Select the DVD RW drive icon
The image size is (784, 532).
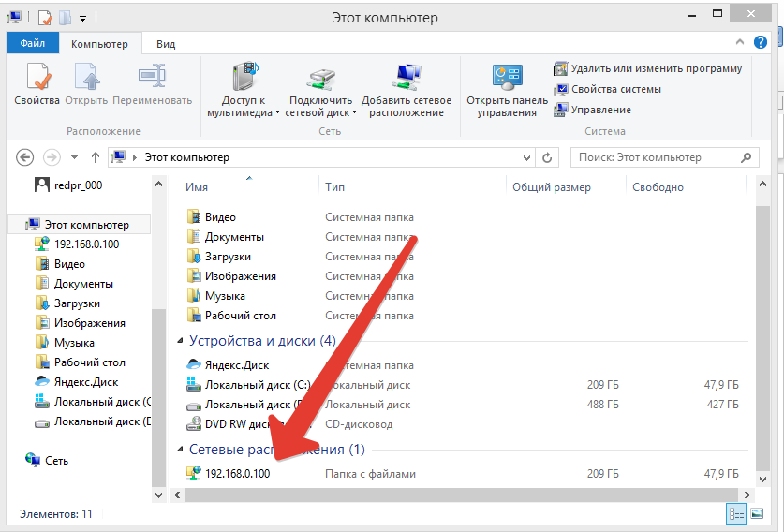click(x=194, y=424)
